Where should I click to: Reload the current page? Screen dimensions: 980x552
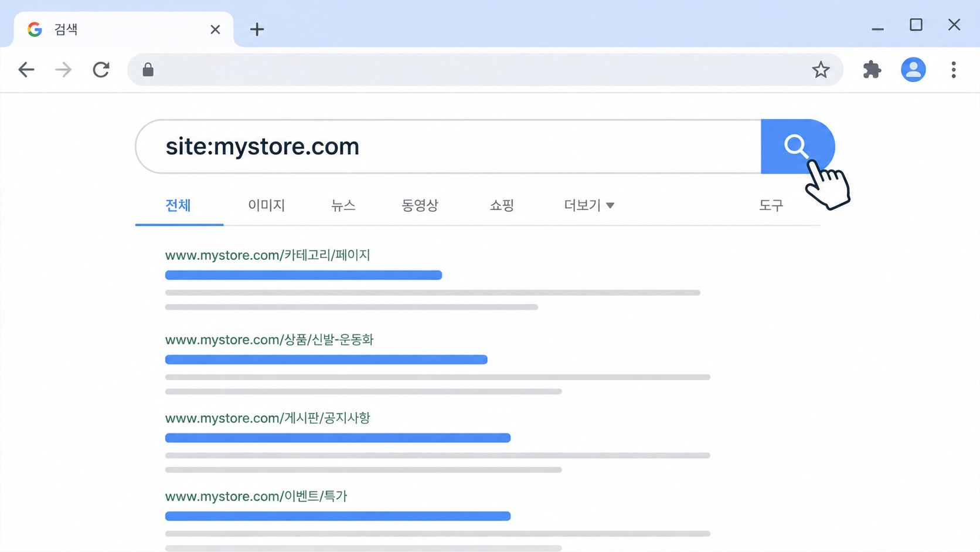coord(101,70)
